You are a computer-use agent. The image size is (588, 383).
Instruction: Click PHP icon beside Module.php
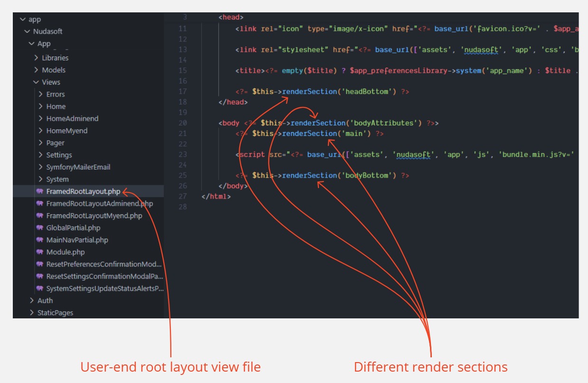40,252
